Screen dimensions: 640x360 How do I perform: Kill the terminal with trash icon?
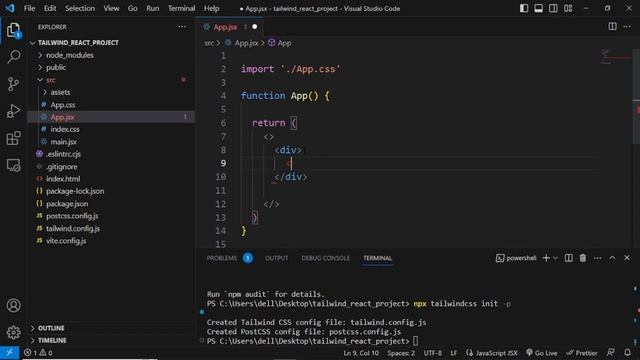(583, 258)
